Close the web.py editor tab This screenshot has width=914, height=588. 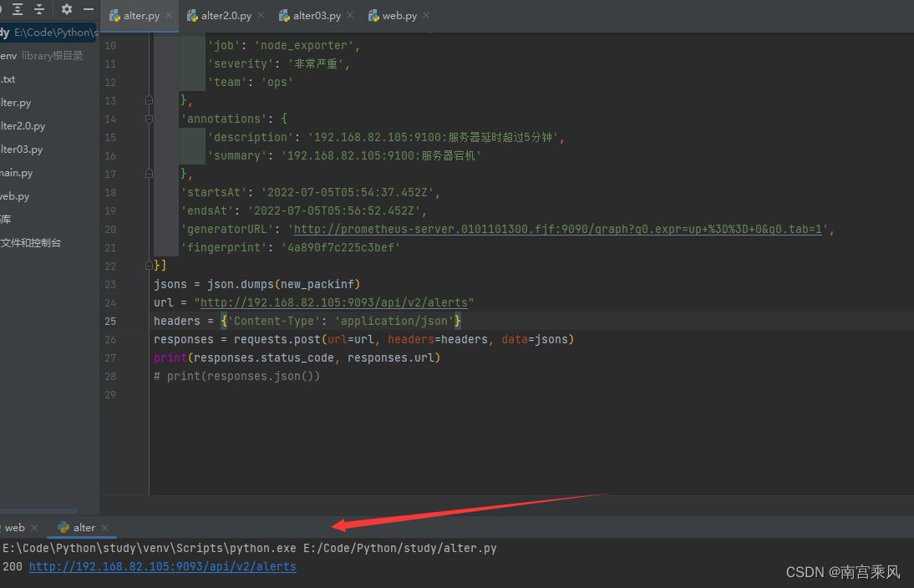(x=426, y=15)
